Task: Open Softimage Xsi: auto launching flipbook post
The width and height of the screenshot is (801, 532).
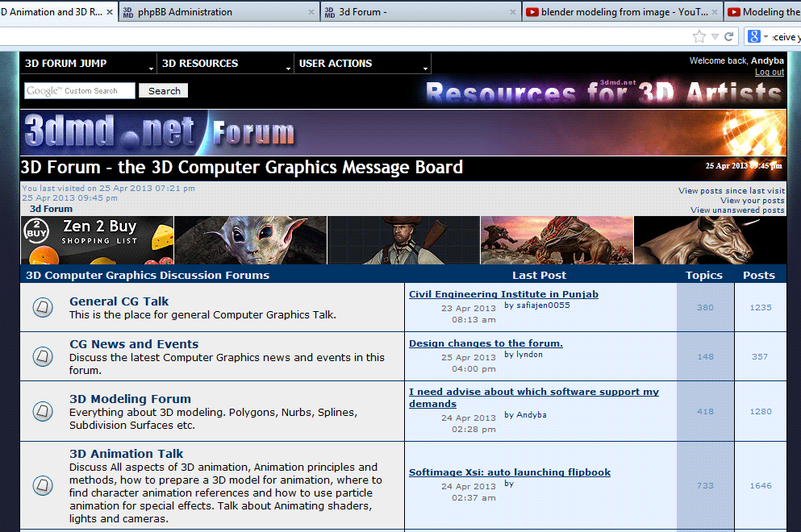Action: pos(510,472)
